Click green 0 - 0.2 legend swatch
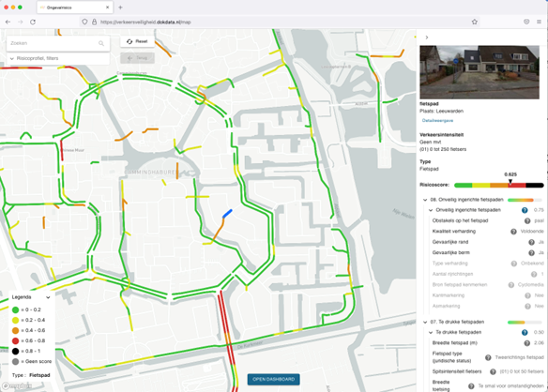 coord(15,309)
